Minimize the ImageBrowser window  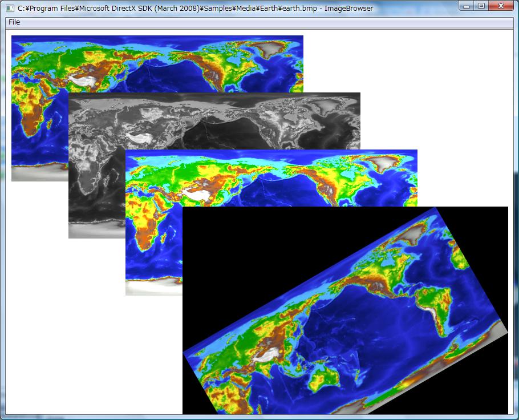point(467,6)
